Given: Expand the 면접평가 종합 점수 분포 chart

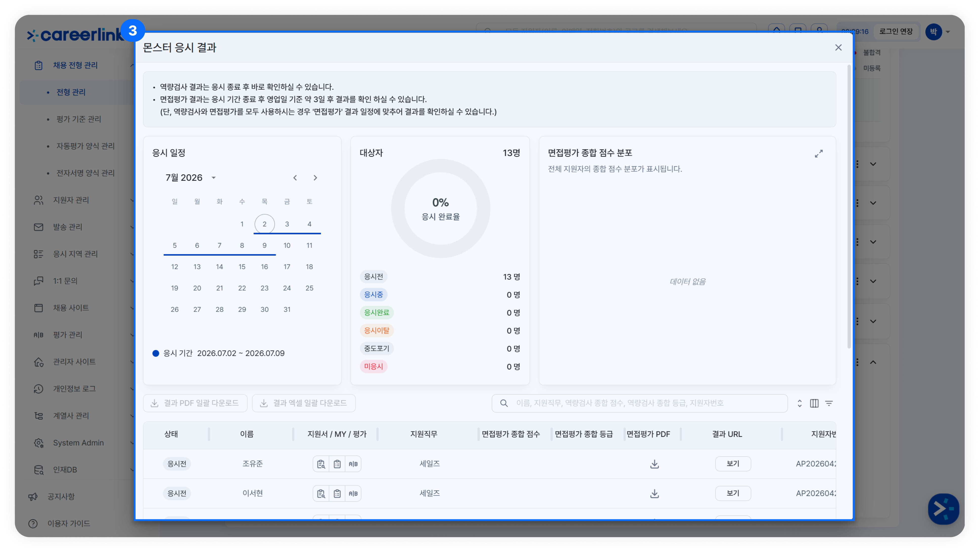Looking at the screenshot, I should point(818,153).
